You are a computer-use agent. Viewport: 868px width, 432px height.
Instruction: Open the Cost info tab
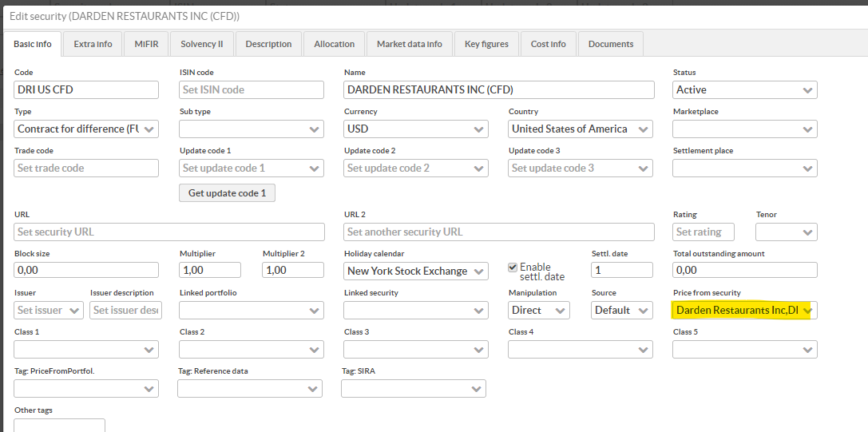click(548, 44)
